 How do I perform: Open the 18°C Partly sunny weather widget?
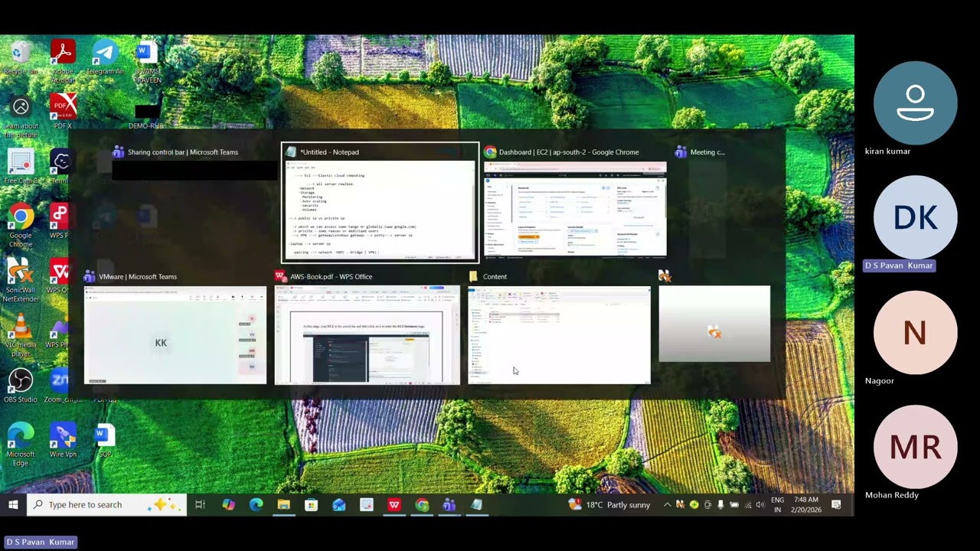(609, 504)
